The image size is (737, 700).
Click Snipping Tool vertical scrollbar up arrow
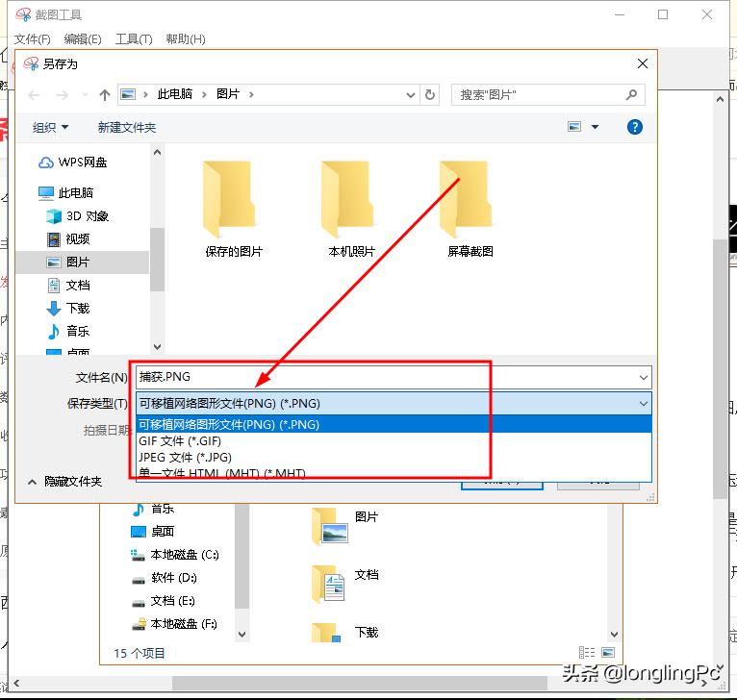click(x=720, y=99)
